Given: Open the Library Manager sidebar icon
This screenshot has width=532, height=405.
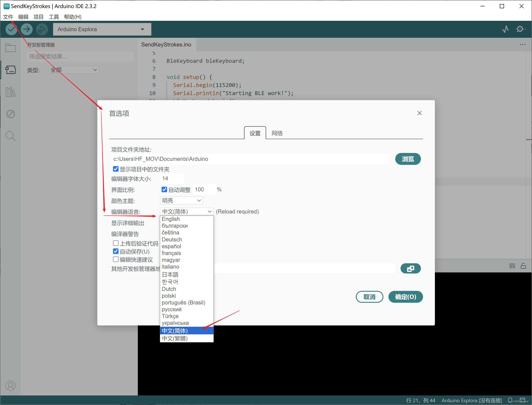Looking at the screenshot, I should [11, 92].
